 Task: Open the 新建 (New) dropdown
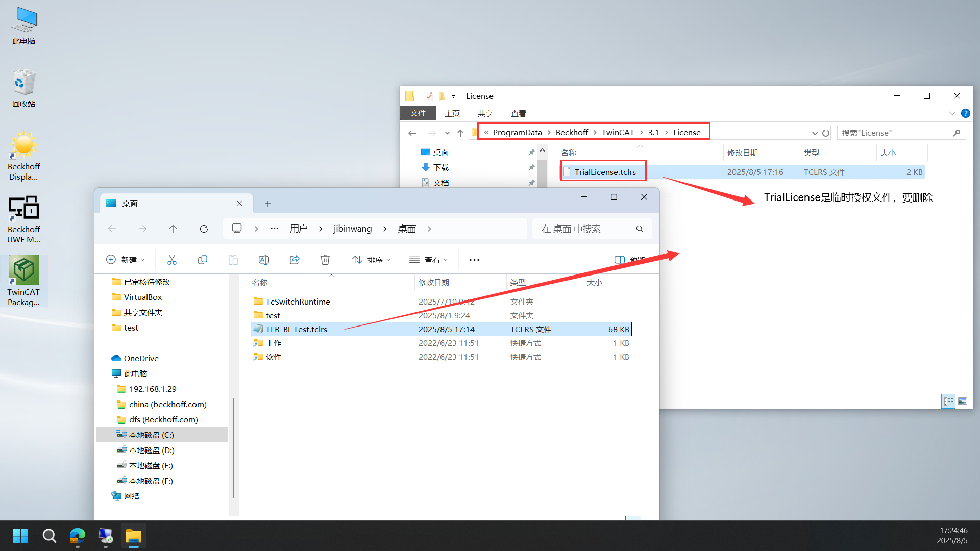click(x=126, y=260)
